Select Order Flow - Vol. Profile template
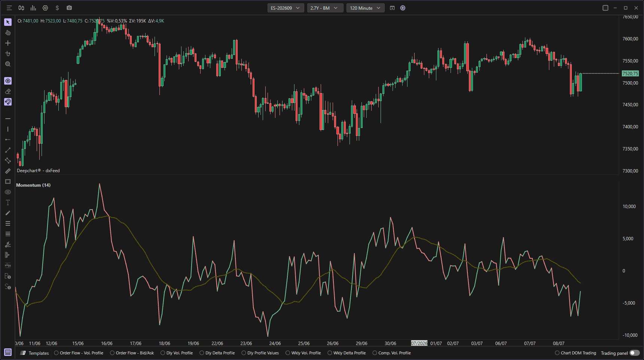The image size is (644, 360). [x=79, y=353]
